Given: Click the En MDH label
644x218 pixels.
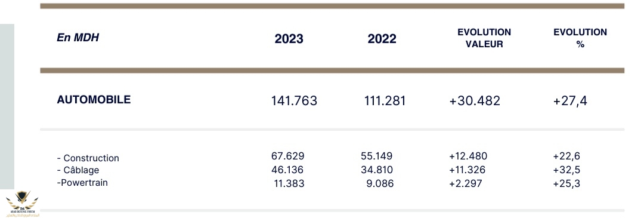Looking at the screenshot, I should pyautogui.click(x=78, y=38).
